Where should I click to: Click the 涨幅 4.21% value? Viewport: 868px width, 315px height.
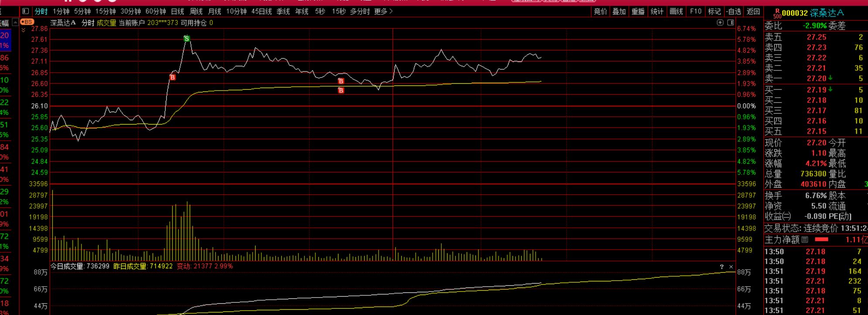tap(816, 164)
